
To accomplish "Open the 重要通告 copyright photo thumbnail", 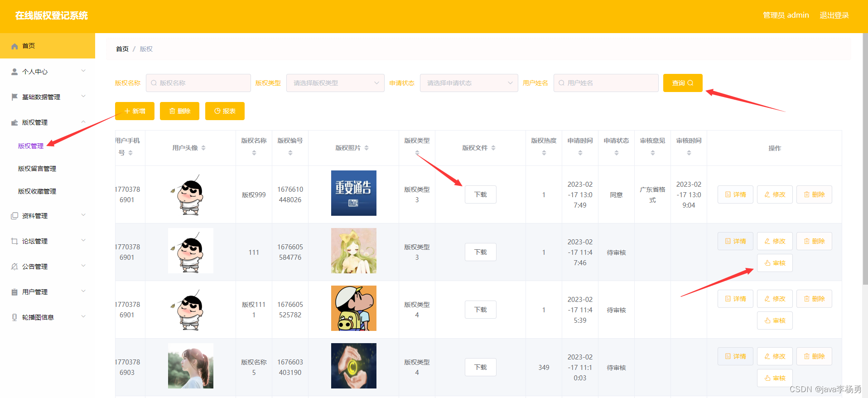I will click(354, 193).
